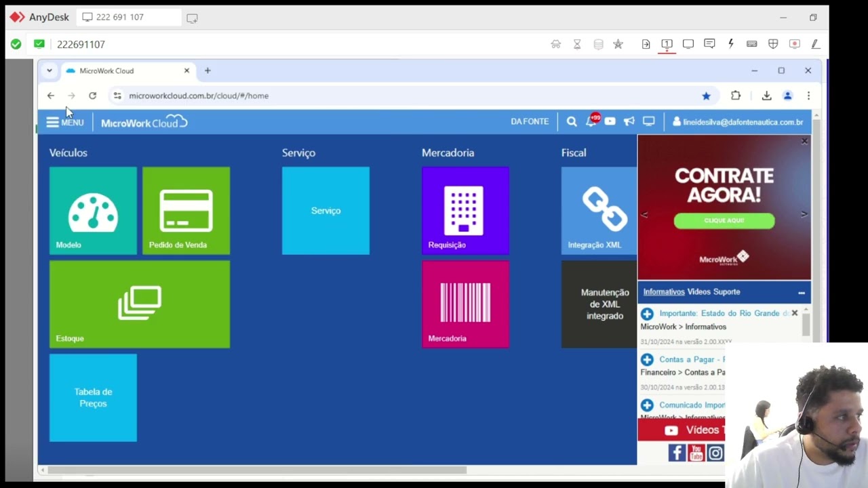
Task: Reload the MicroWork Cloud page
Action: [93, 96]
